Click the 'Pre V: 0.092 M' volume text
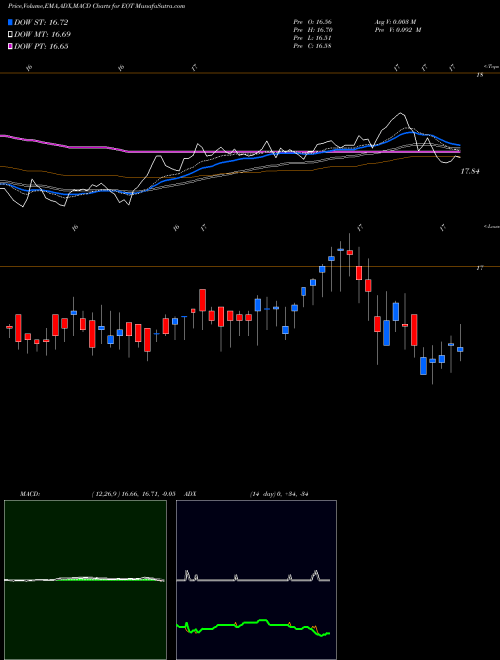 [397, 30]
